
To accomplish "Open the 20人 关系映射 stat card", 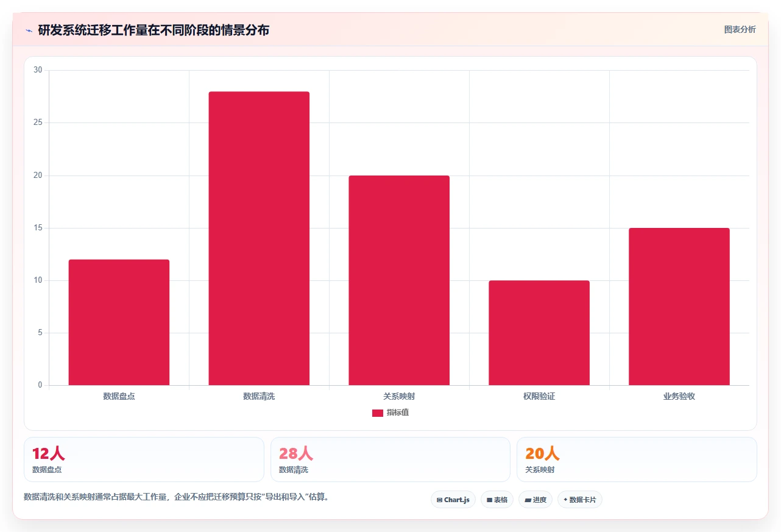I will (637, 459).
